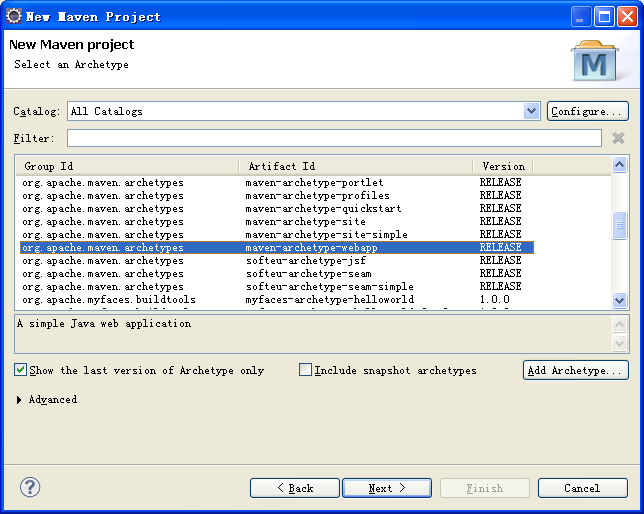644x514 pixels.
Task: Toggle Show the last version of Archetype only
Action: click(20, 370)
